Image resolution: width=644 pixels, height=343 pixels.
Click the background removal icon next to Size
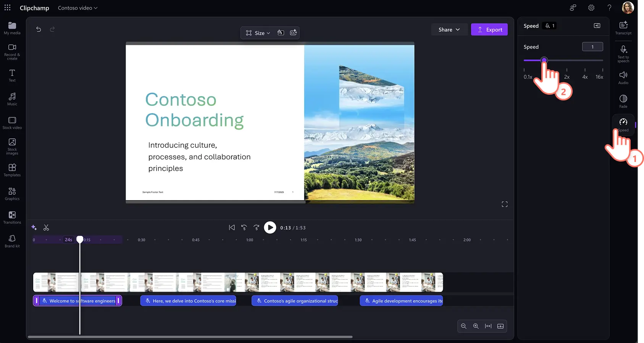coord(281,33)
